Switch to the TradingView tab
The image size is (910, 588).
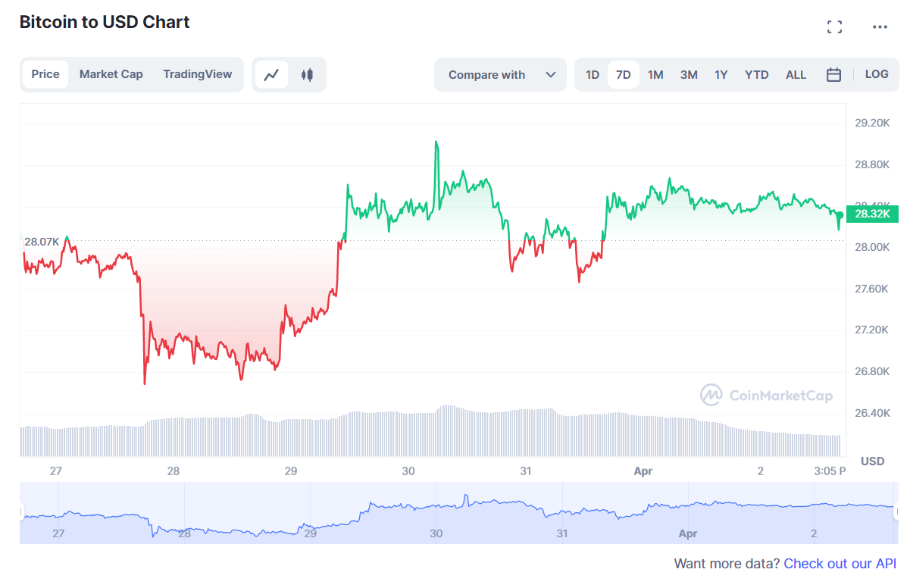[198, 74]
